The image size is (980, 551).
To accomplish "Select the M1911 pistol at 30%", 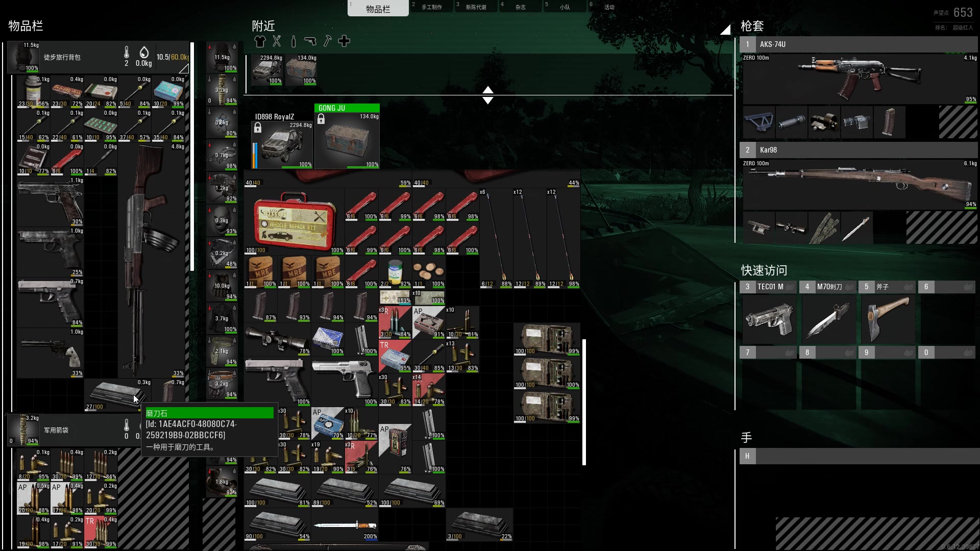I will coord(50,201).
